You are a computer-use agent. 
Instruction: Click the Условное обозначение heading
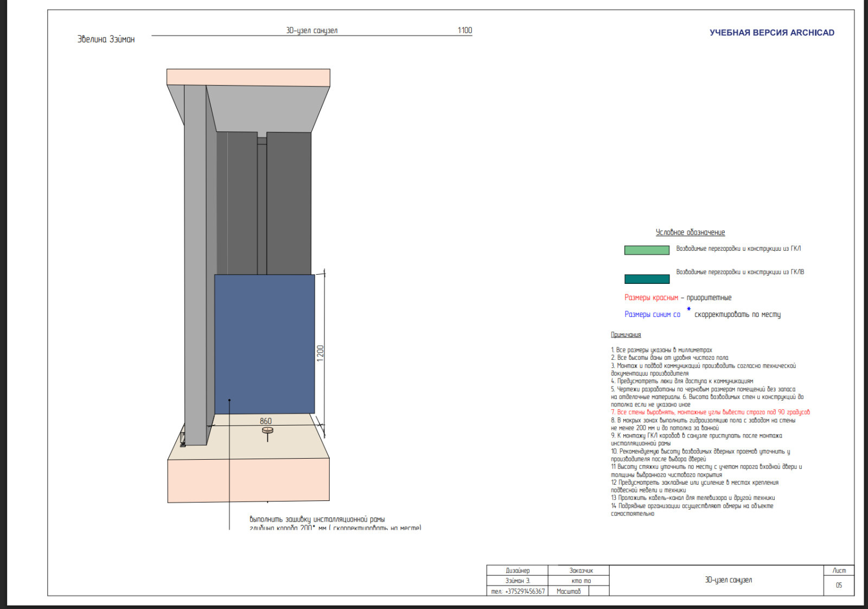pos(690,232)
